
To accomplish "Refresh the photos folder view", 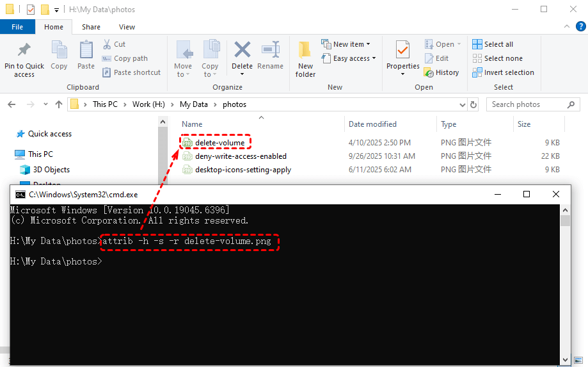I will [x=473, y=104].
